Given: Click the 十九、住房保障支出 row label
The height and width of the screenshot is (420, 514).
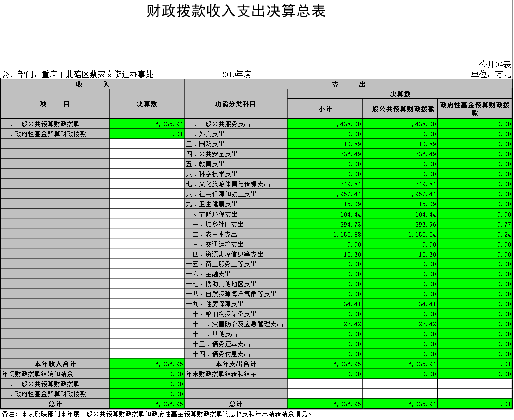Looking at the screenshot, I should [215, 304].
